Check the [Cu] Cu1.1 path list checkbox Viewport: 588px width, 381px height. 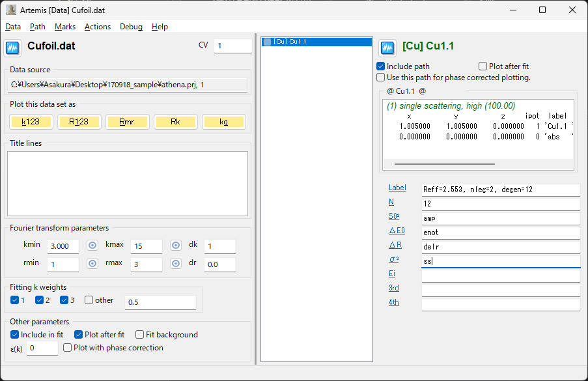pos(268,42)
